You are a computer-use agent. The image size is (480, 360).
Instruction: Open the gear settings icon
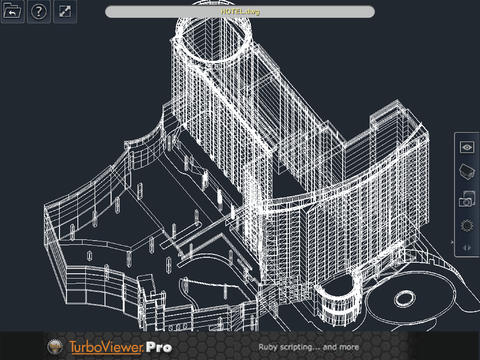[467, 226]
